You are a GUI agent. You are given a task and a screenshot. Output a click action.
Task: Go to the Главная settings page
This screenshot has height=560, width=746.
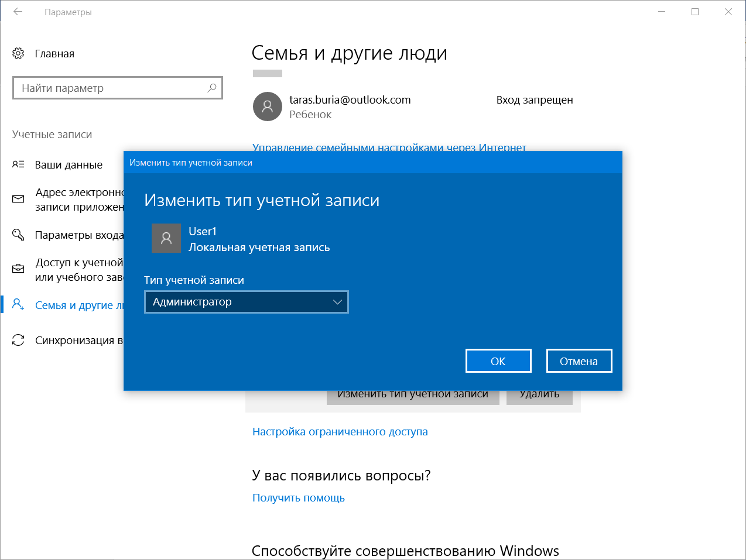click(54, 53)
